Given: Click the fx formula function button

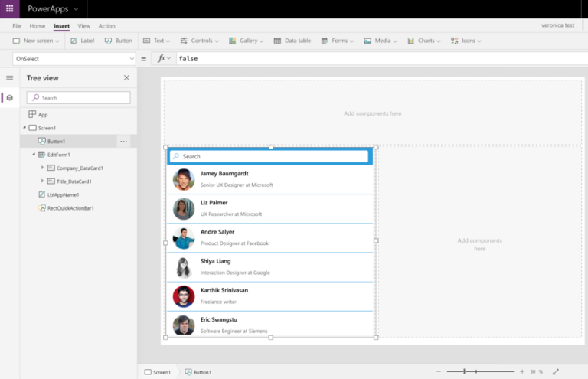Looking at the screenshot, I should 164,58.
